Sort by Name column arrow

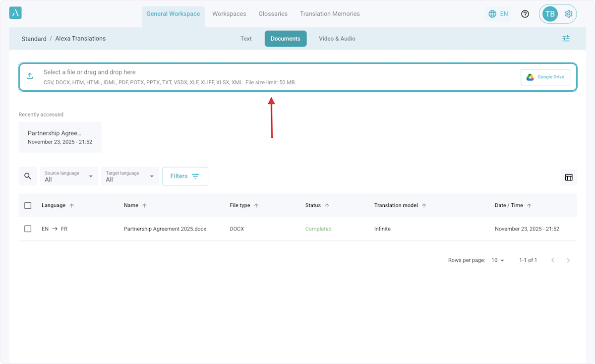point(144,205)
